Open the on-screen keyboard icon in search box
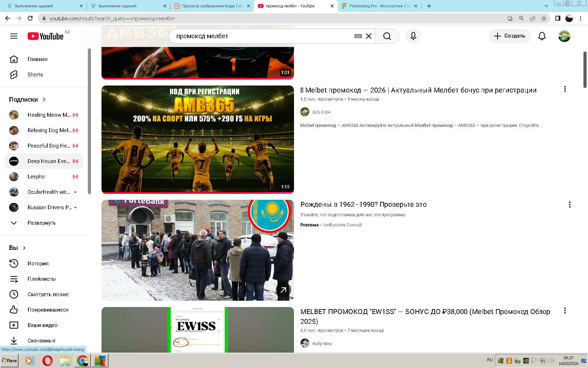The image size is (588, 368). point(358,36)
